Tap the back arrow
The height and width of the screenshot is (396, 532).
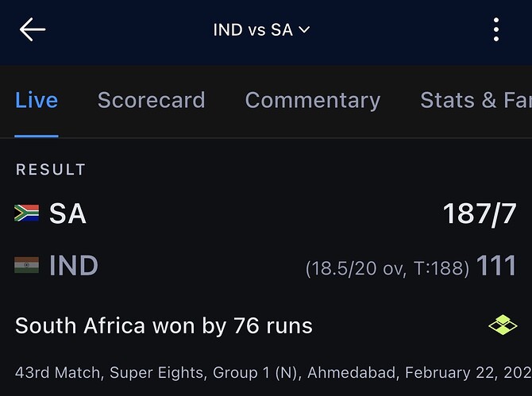click(33, 30)
